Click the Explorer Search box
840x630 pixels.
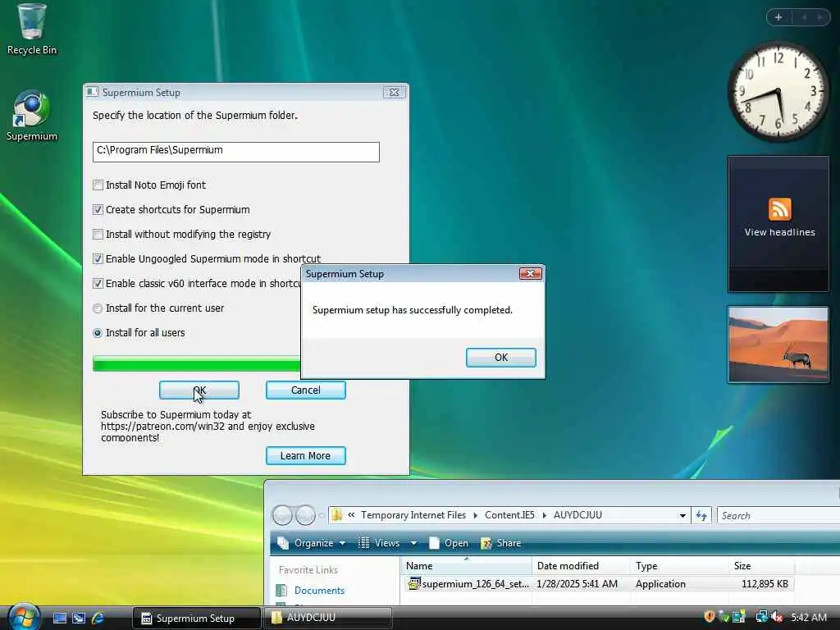(x=778, y=515)
